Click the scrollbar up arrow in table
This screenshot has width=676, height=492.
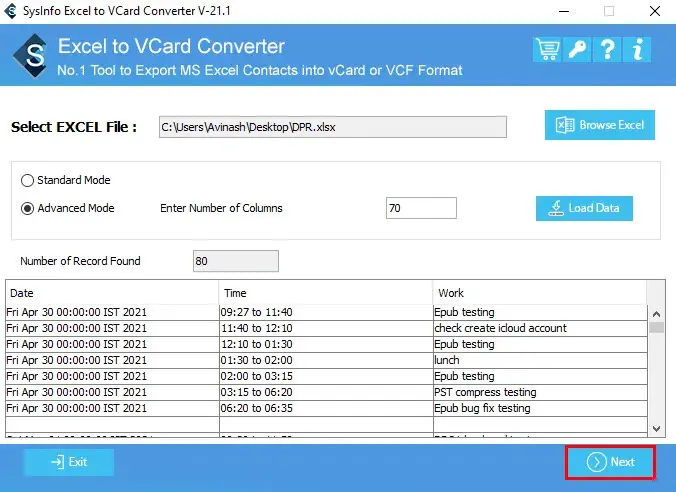coord(656,314)
